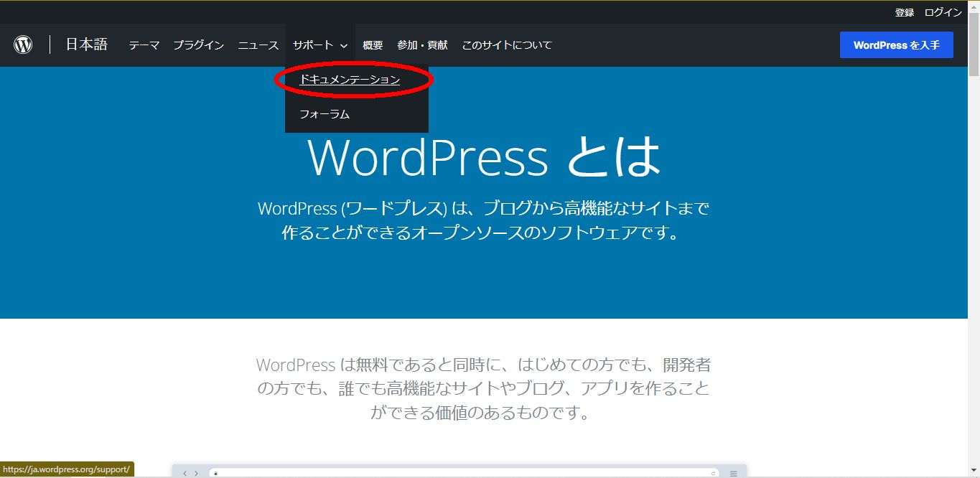The height and width of the screenshot is (478, 980).
Task: Choose フォーラム from the サポート submenu
Action: click(x=325, y=114)
